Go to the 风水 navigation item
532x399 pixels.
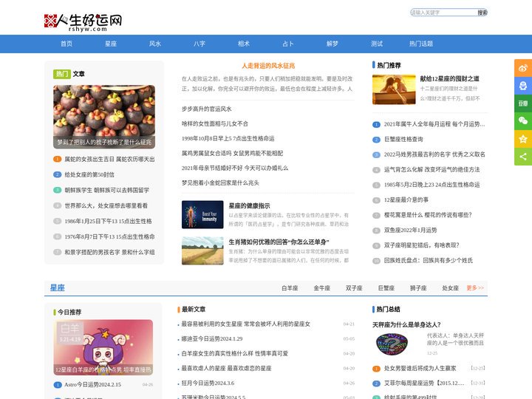tap(155, 44)
